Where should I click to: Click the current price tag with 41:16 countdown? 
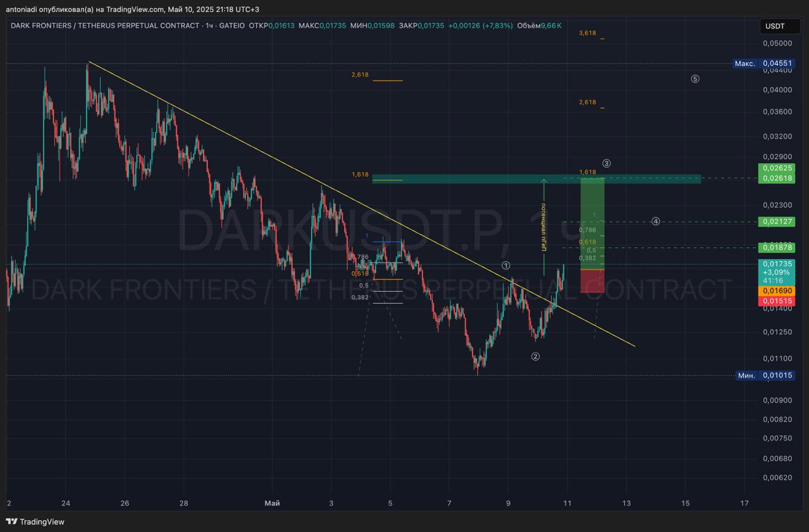click(777, 272)
